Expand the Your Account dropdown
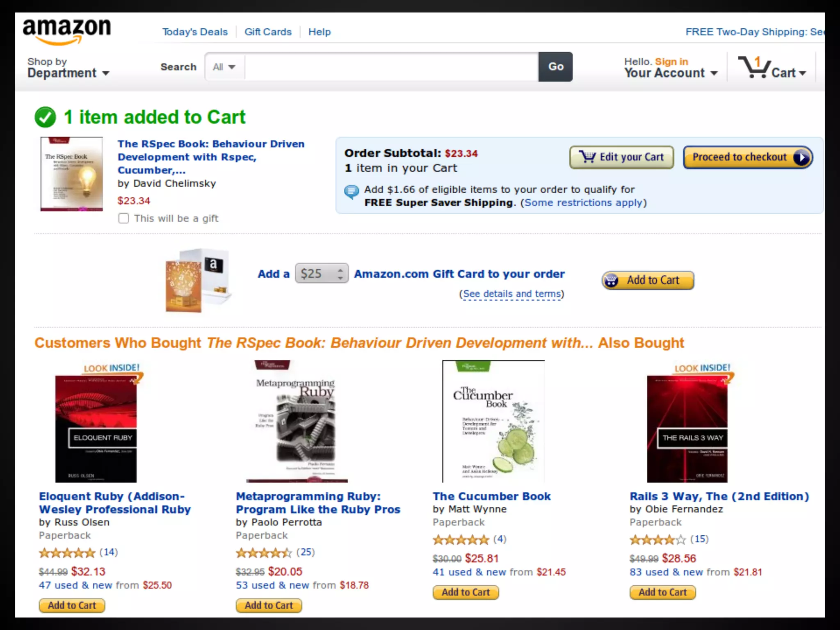This screenshot has height=630, width=840. [x=671, y=68]
